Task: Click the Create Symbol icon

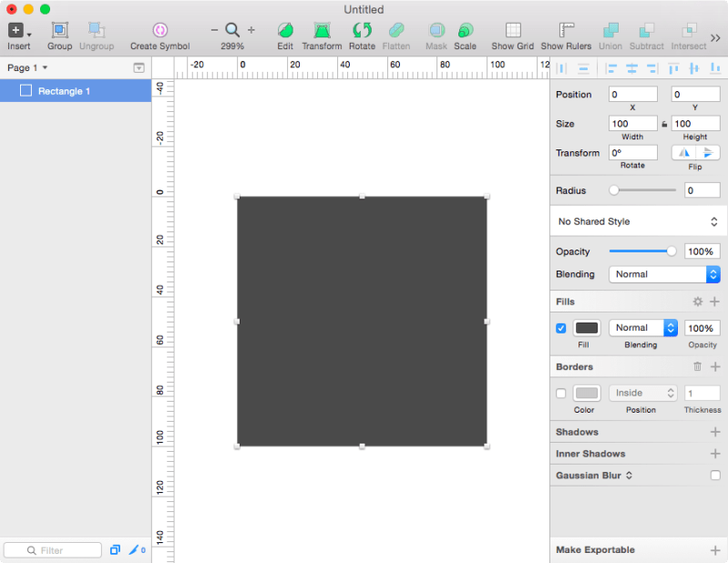Action: [x=160, y=30]
